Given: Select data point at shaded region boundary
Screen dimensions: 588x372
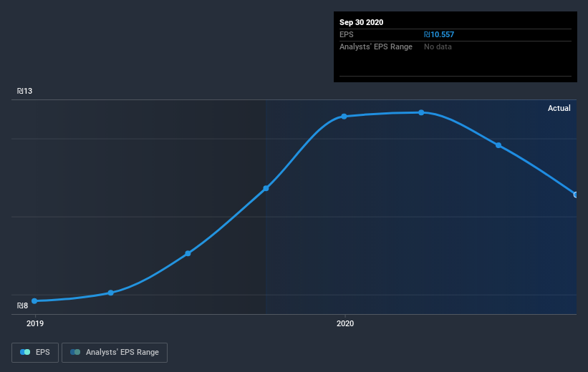Looking at the screenshot, I should click(x=266, y=188).
